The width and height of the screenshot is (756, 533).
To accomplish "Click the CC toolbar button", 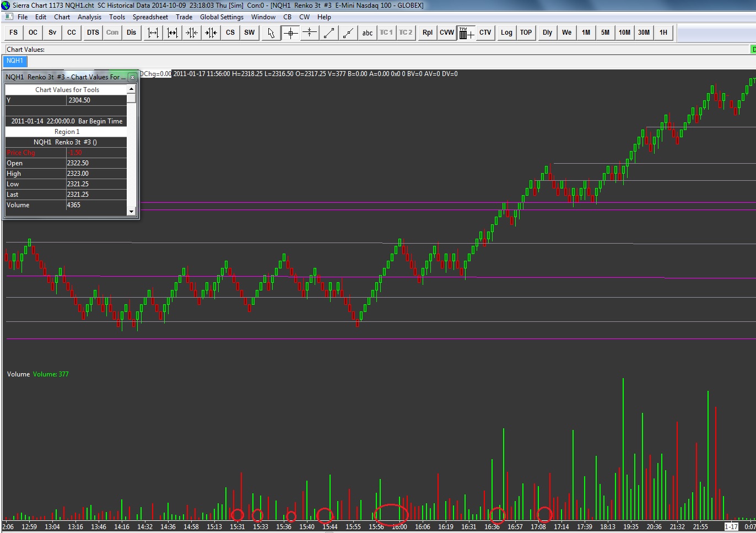I will (x=72, y=33).
